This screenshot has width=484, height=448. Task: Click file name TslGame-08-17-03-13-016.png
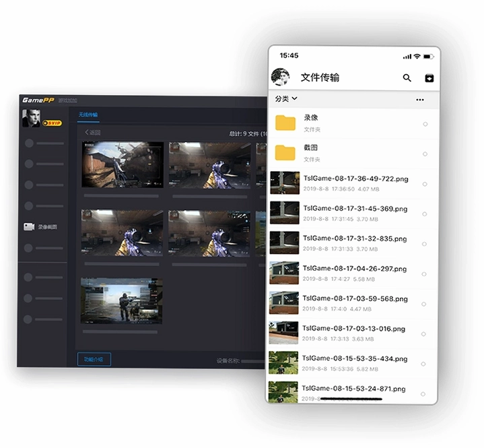(x=353, y=329)
